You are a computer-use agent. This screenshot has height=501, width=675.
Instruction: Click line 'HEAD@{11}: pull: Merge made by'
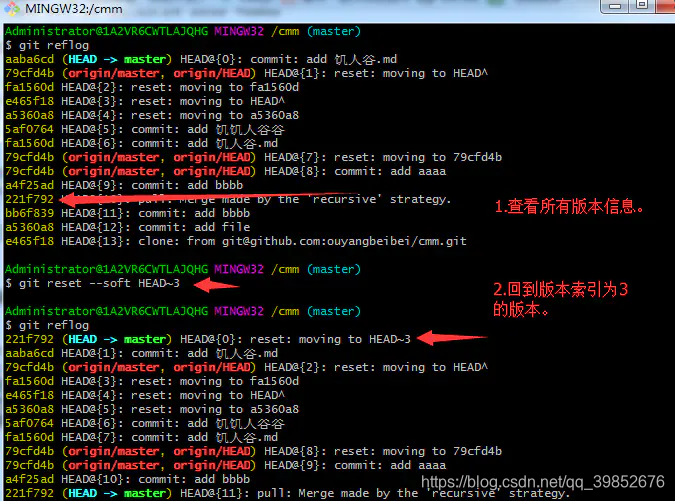click(287, 494)
